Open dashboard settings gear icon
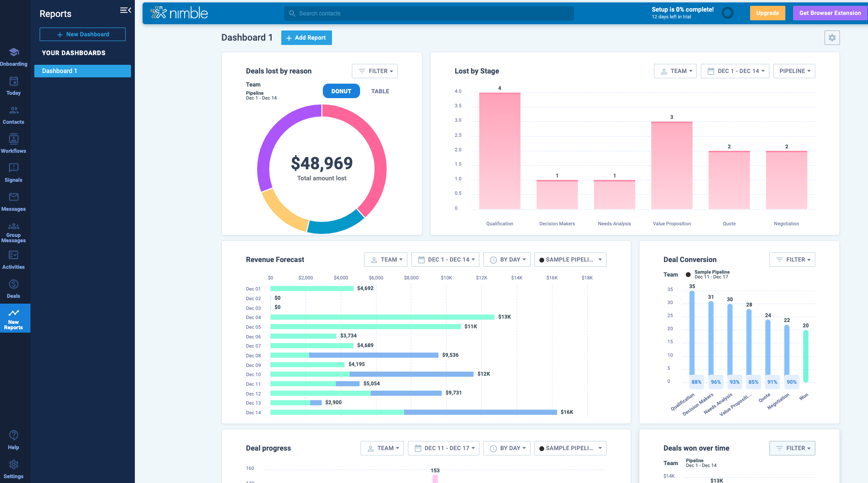The image size is (868, 483). tap(832, 38)
